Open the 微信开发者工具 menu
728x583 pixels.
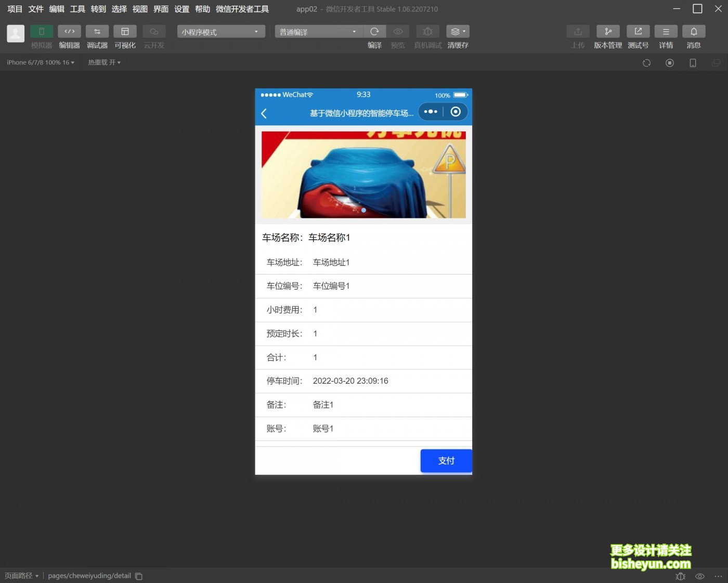pyautogui.click(x=242, y=9)
